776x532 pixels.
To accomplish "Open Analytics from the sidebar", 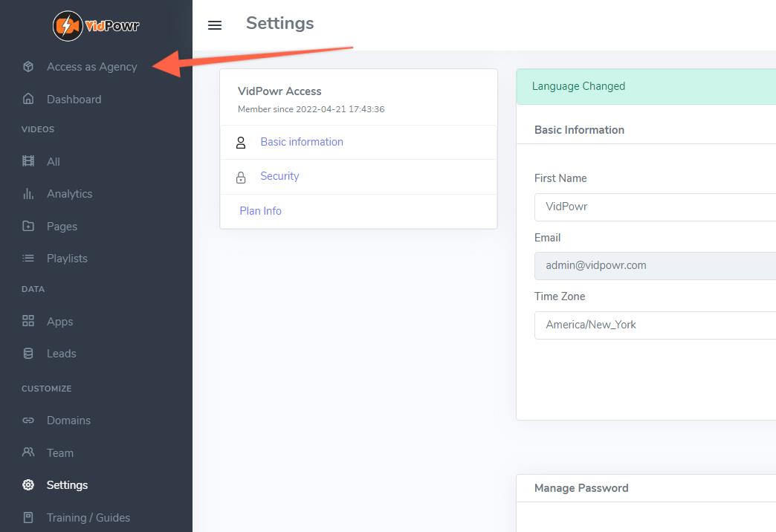I will [69, 194].
